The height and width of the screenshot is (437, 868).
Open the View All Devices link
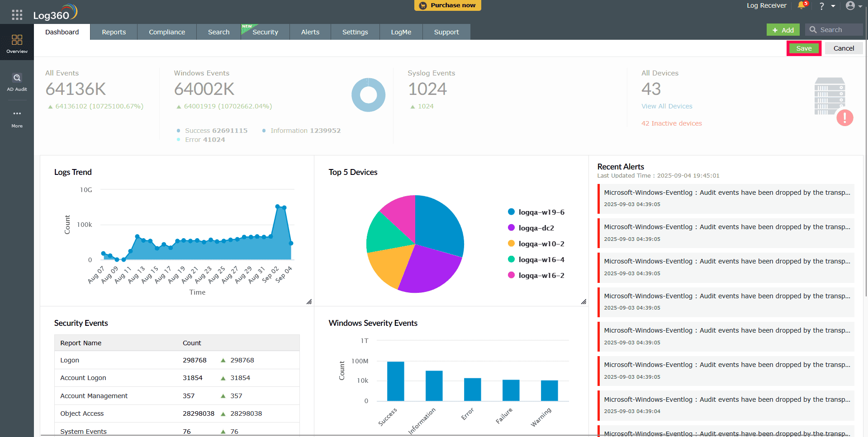tap(667, 106)
